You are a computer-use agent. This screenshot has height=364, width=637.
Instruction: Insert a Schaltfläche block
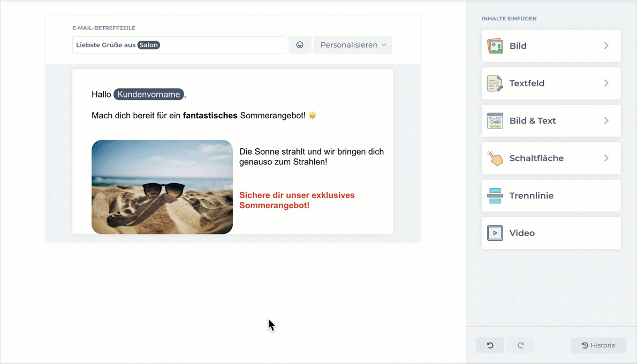click(551, 158)
